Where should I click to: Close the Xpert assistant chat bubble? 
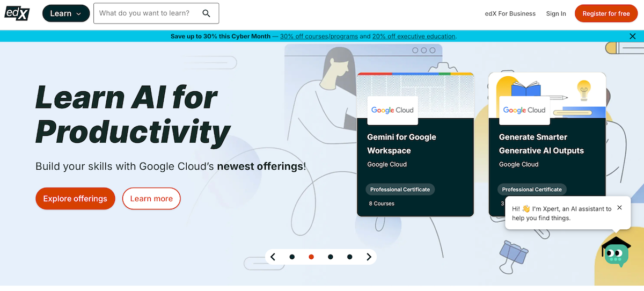coord(619,208)
